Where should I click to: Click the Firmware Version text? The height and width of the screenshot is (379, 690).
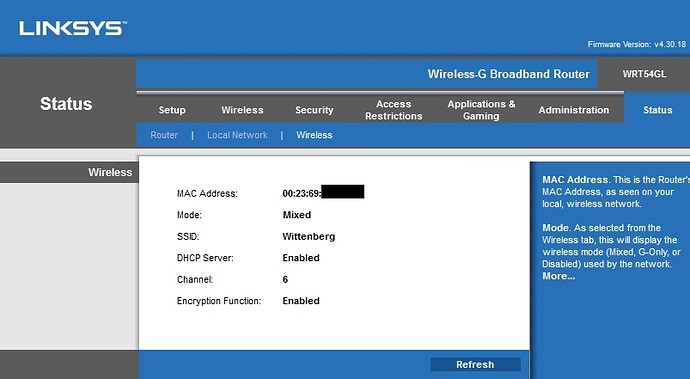point(637,44)
